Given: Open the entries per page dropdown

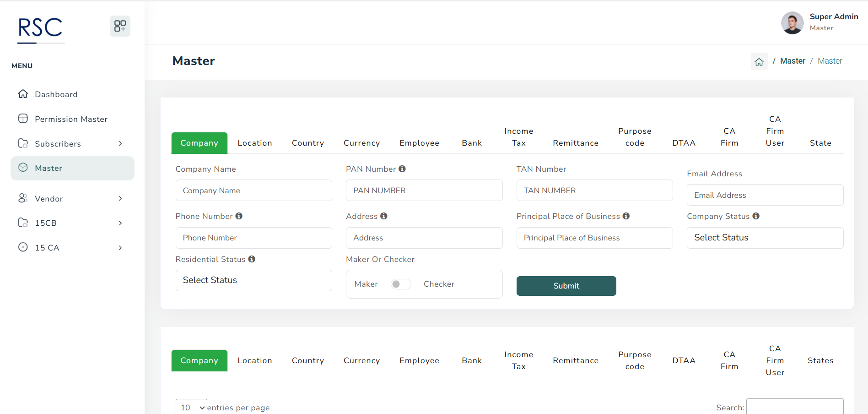Looking at the screenshot, I should (x=191, y=407).
